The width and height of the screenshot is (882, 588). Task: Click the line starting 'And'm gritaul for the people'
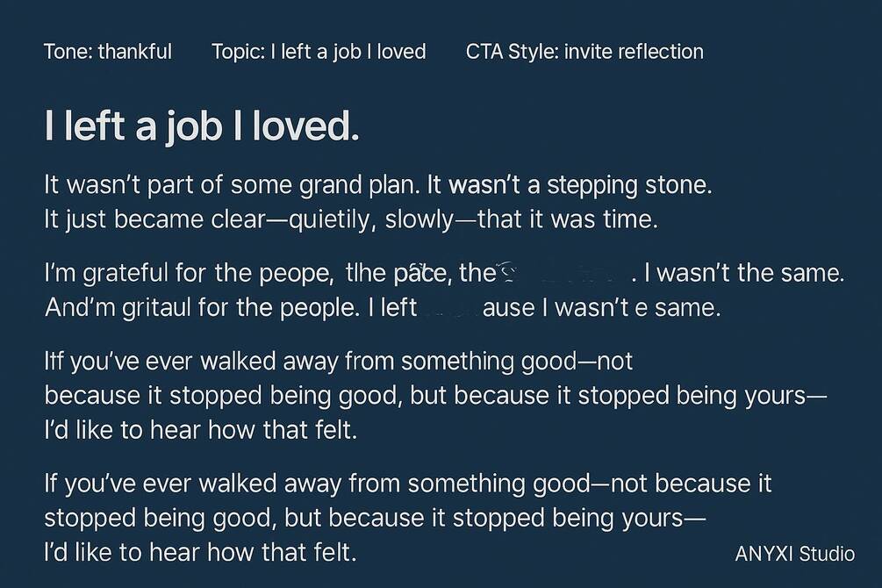(383, 308)
